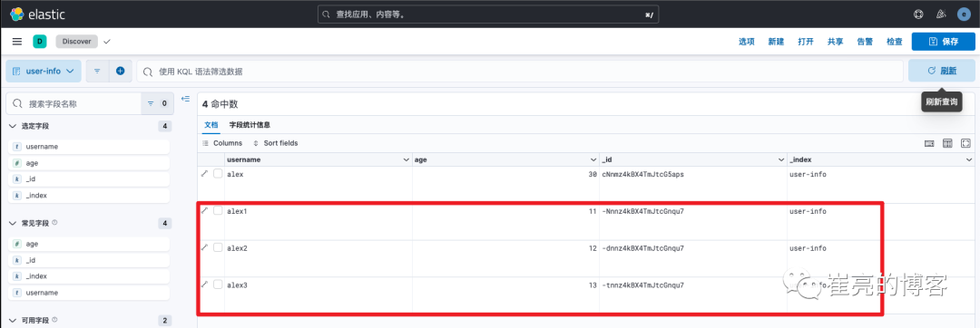
Task: Click 共享 in the top menu
Action: 836,42
